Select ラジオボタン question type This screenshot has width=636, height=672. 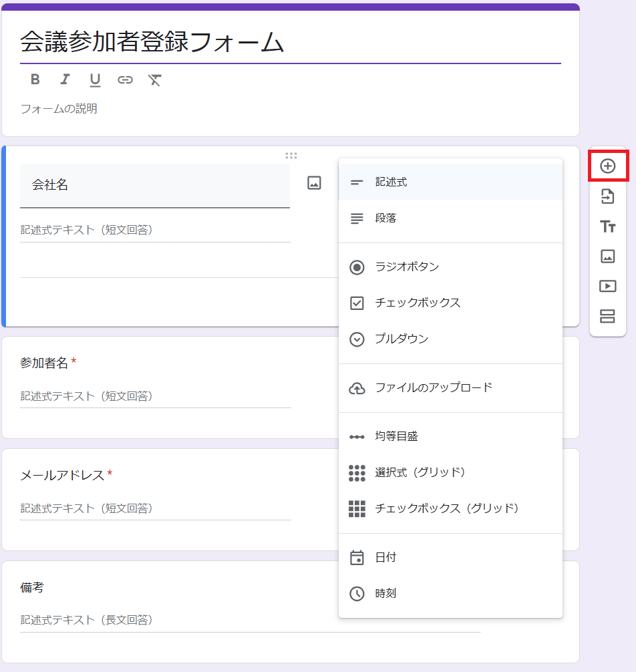407,267
